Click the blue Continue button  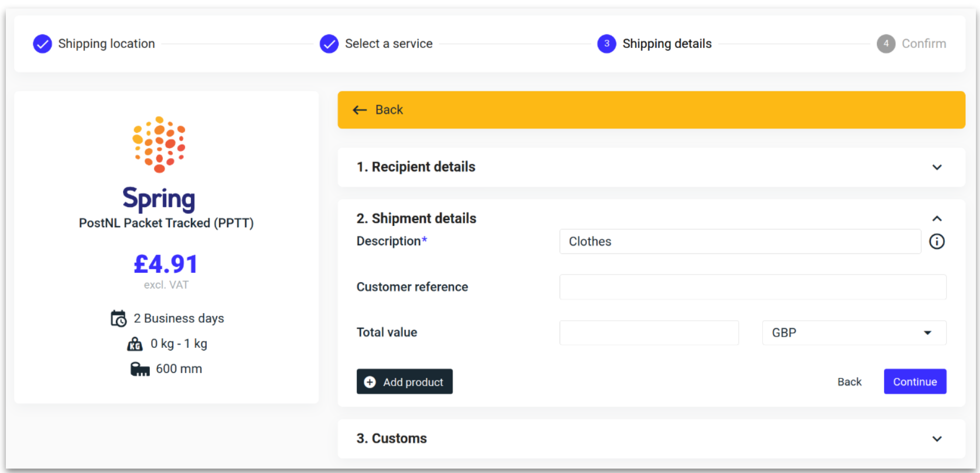point(915,382)
